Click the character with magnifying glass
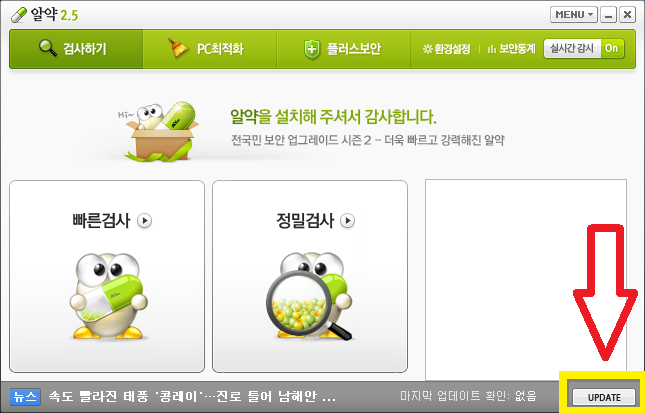The height and width of the screenshot is (413, 645). click(x=311, y=297)
